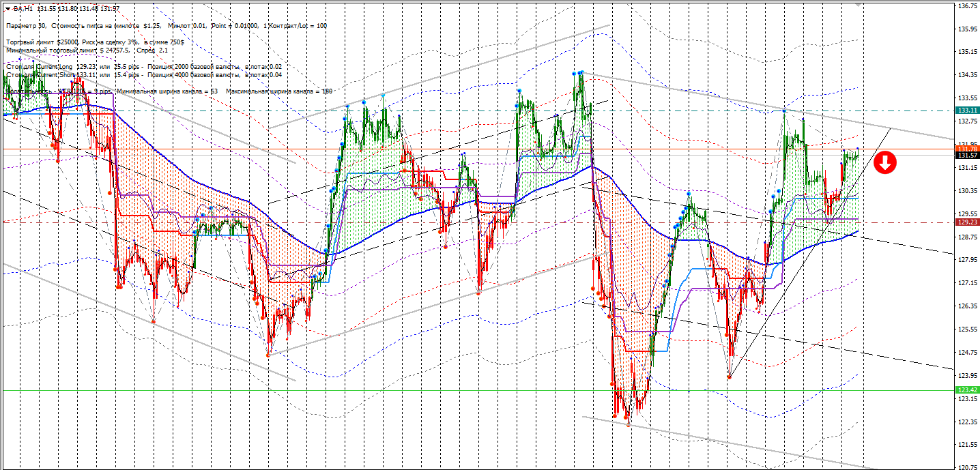Click the small triangle before BA,H1 title
The height and width of the screenshot is (470, 980).
click(x=6, y=9)
